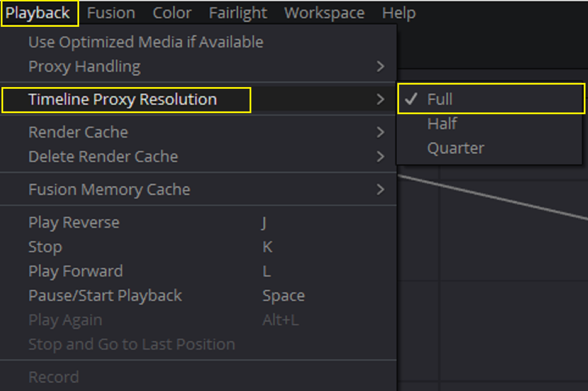Choose Play Forward from the menu
Viewport: 588px width, 391px height.
tap(198, 271)
